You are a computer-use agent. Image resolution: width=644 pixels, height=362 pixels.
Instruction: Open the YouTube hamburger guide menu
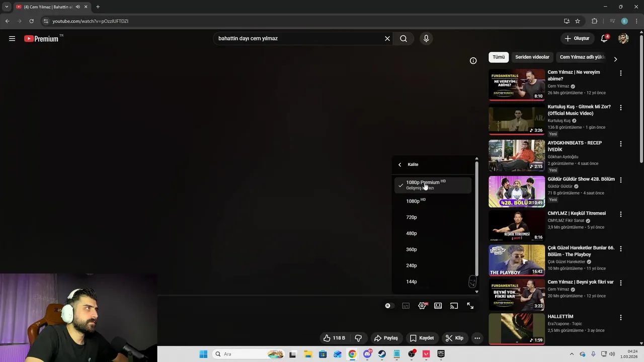point(12,39)
